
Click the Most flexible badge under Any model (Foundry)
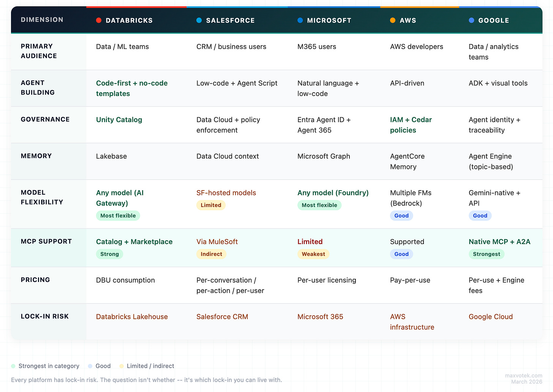point(319,205)
